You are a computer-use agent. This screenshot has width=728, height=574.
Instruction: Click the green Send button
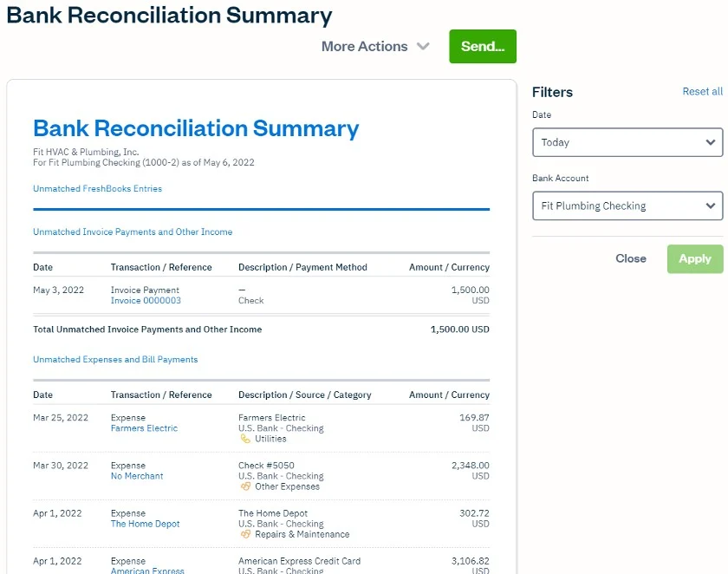tap(483, 47)
